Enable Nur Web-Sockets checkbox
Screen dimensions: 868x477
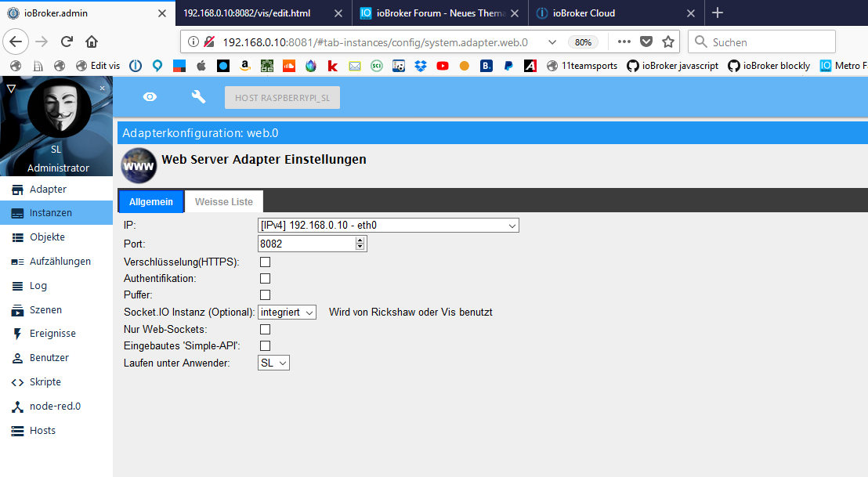pos(265,329)
